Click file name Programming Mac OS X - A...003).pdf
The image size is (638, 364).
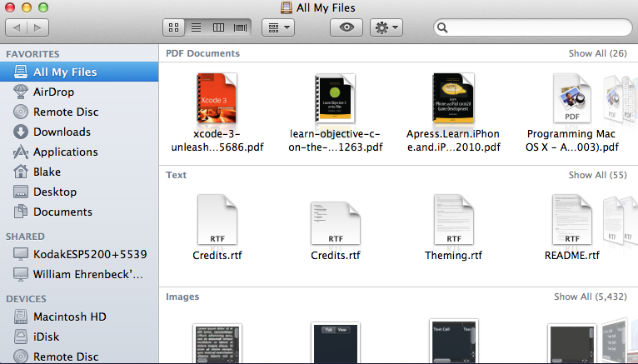pos(571,140)
